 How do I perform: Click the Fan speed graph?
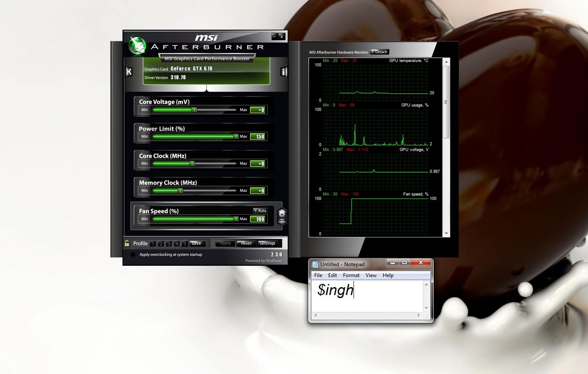point(375,216)
